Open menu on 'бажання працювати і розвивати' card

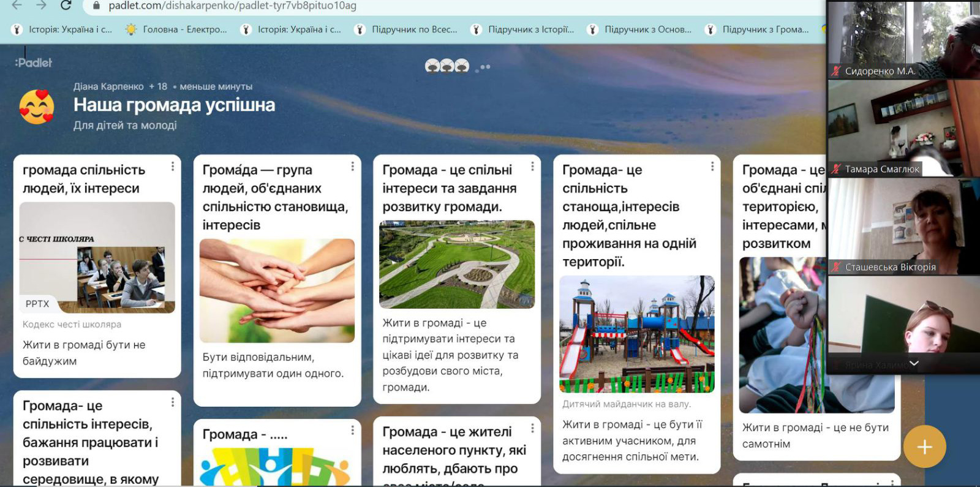click(173, 402)
